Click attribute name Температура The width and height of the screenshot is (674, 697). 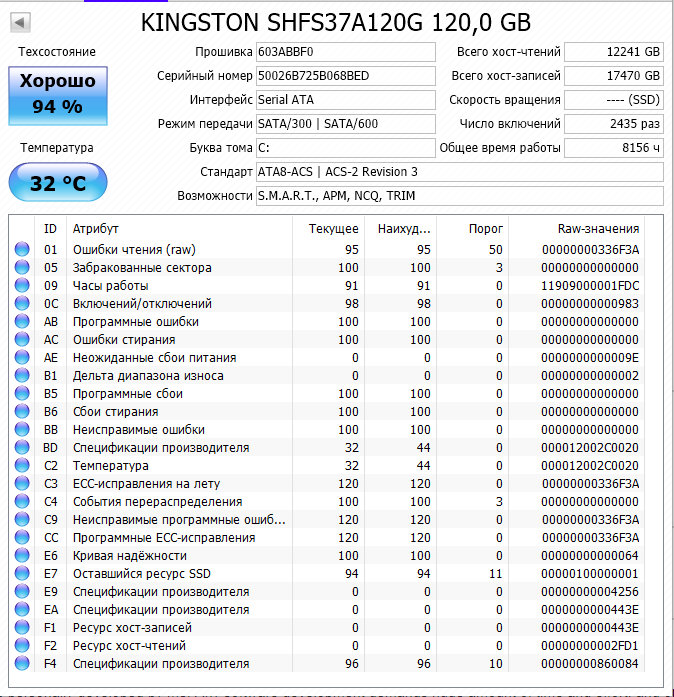tap(111, 465)
